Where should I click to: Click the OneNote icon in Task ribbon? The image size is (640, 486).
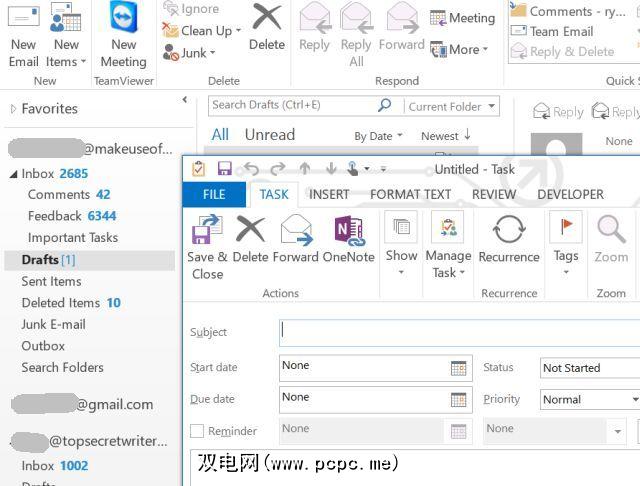(349, 240)
